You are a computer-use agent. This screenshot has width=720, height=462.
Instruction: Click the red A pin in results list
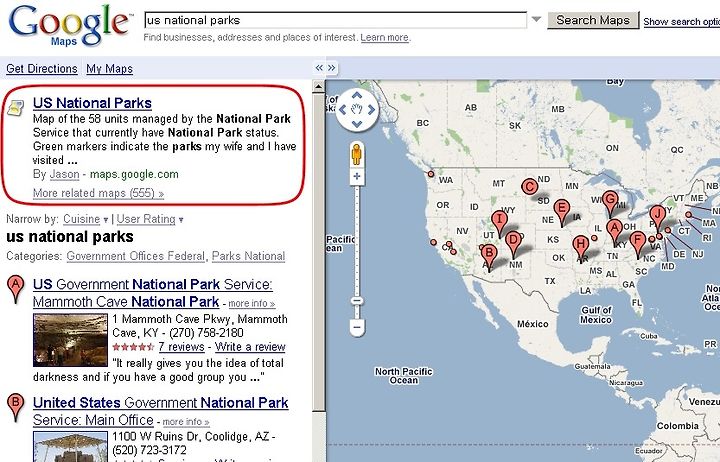coord(16,289)
